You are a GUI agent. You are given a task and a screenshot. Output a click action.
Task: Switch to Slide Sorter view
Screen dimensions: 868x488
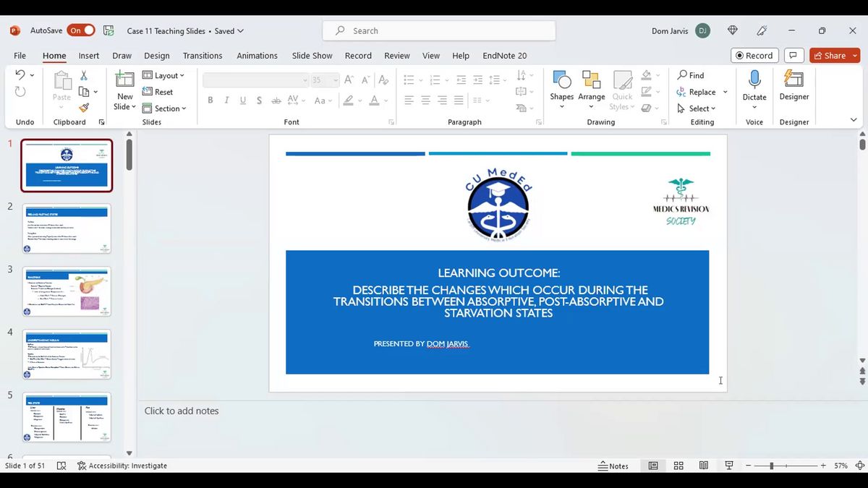[x=678, y=466]
